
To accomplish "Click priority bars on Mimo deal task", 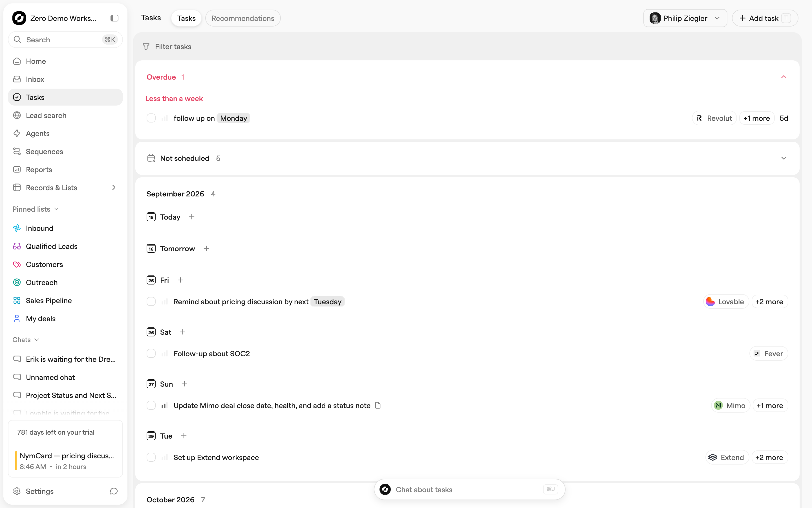I will click(x=164, y=406).
